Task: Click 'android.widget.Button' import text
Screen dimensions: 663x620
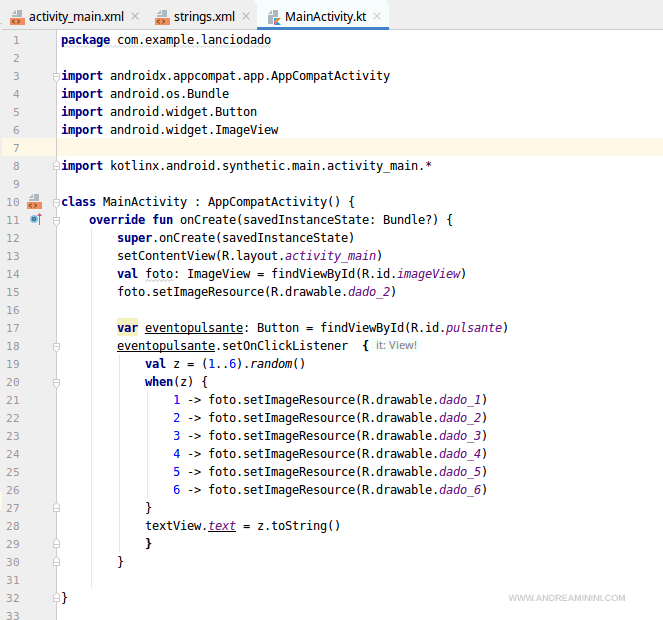Action: coord(184,112)
